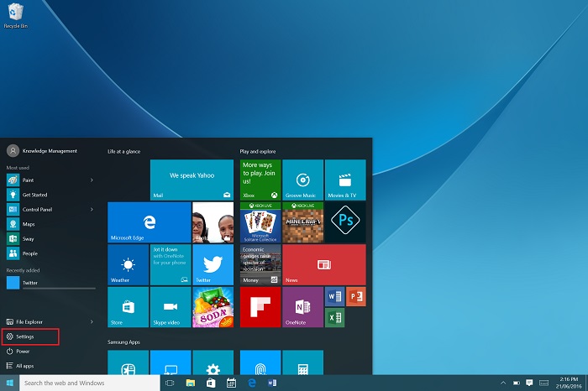Open the Flipboard tile
Image resolution: width=588 pixels, height=391 pixels.
(260, 307)
